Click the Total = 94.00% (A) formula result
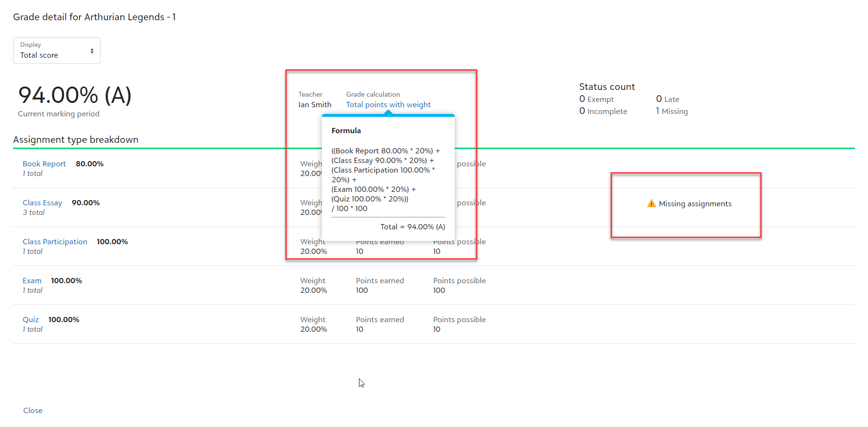This screenshot has height=427, width=868. pos(413,226)
